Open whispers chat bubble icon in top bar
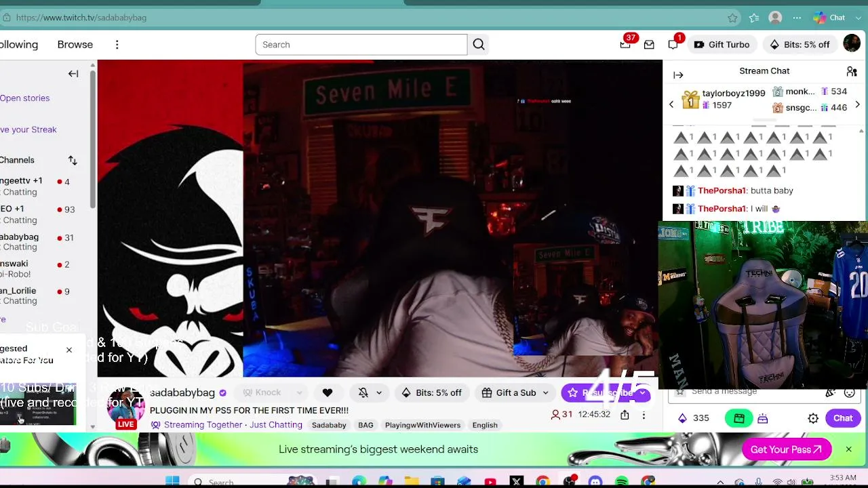The image size is (868, 488). pyautogui.click(x=673, y=45)
